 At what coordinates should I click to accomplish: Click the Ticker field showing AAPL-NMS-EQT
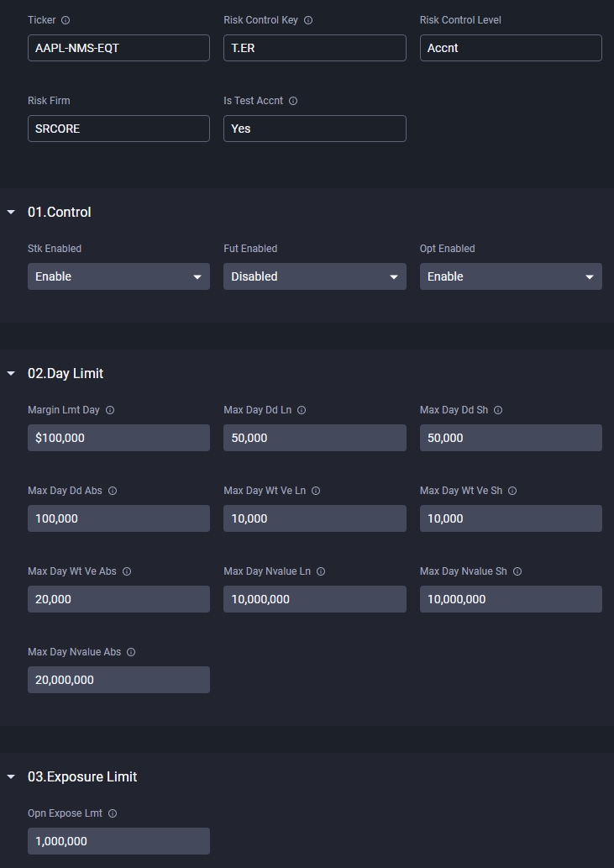point(118,48)
